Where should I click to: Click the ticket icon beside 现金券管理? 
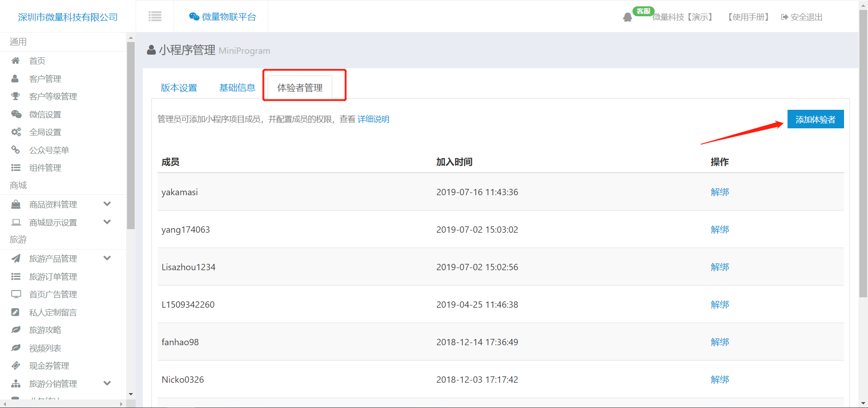pos(16,366)
